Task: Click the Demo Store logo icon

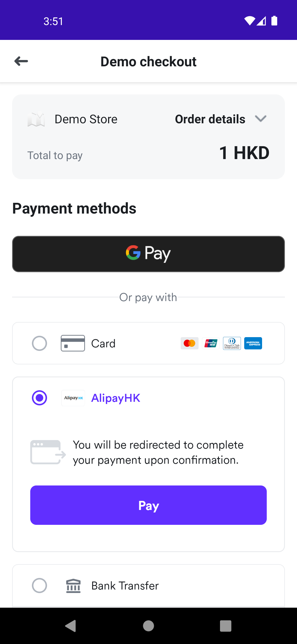Action: [x=36, y=119]
